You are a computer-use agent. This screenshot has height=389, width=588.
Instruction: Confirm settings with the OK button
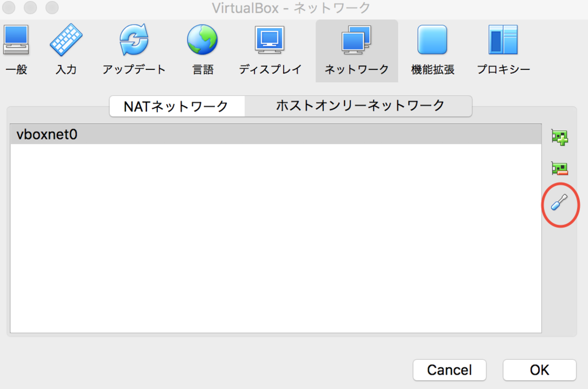539,370
